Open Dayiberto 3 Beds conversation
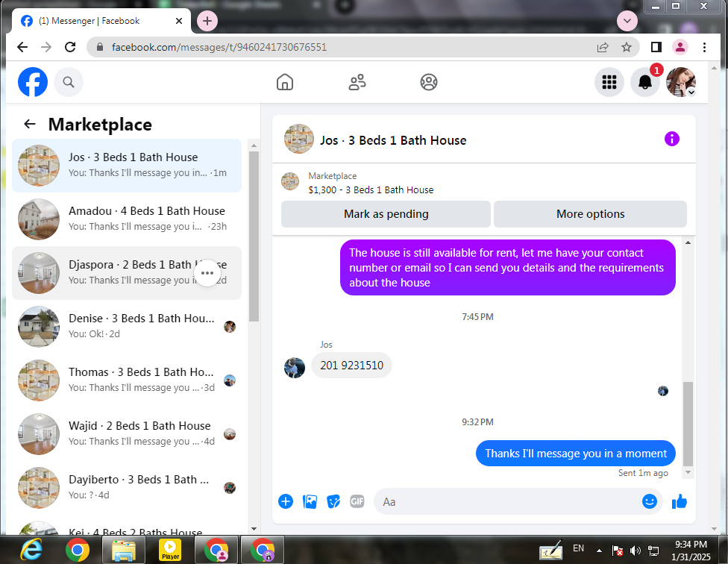Image resolution: width=728 pixels, height=564 pixels. pos(127,487)
